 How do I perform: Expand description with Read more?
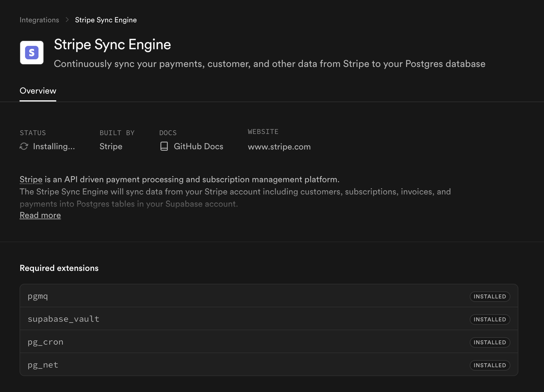click(40, 215)
